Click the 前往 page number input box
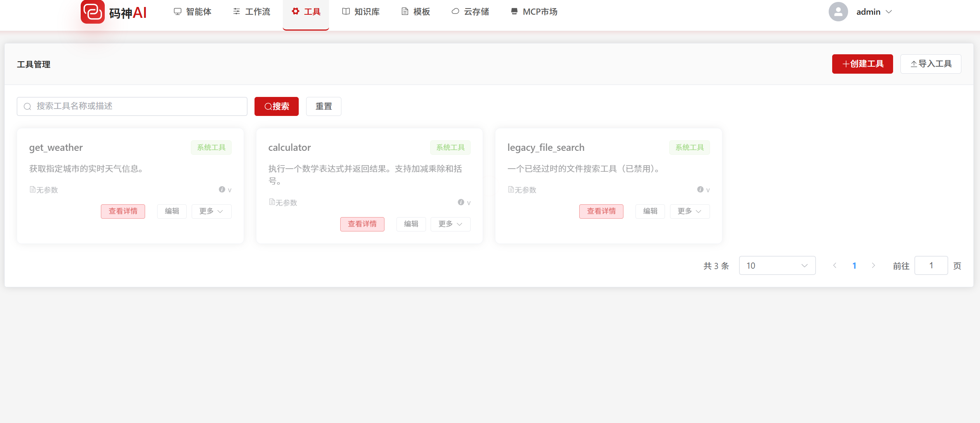Image resolution: width=980 pixels, height=423 pixels. pyautogui.click(x=931, y=266)
